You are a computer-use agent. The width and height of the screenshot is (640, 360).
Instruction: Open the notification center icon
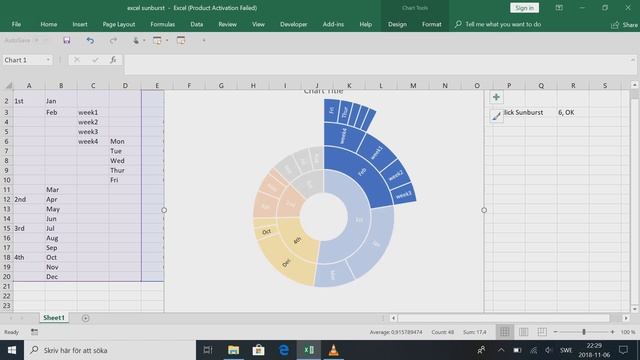click(623, 350)
